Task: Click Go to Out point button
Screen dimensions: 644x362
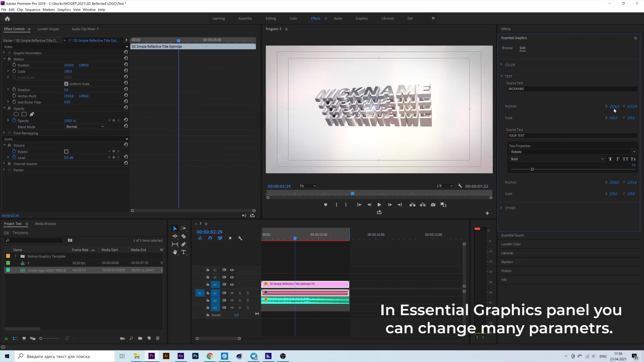Action: [x=400, y=205]
